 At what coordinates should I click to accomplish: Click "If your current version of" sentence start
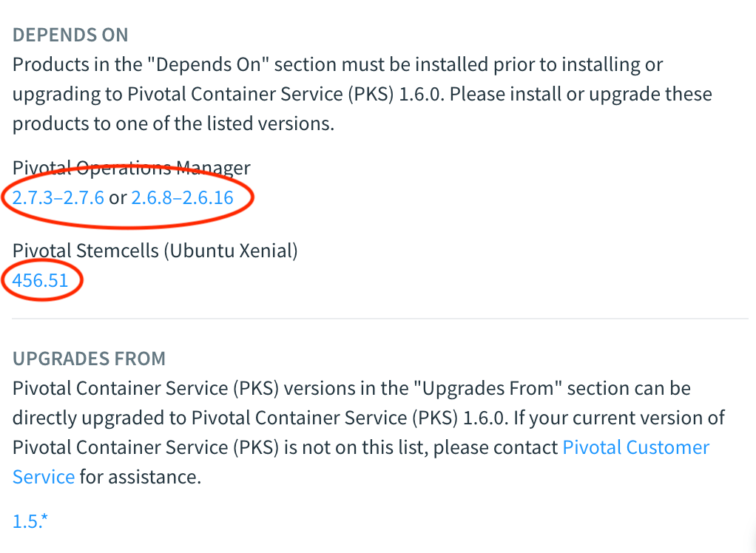point(619,418)
